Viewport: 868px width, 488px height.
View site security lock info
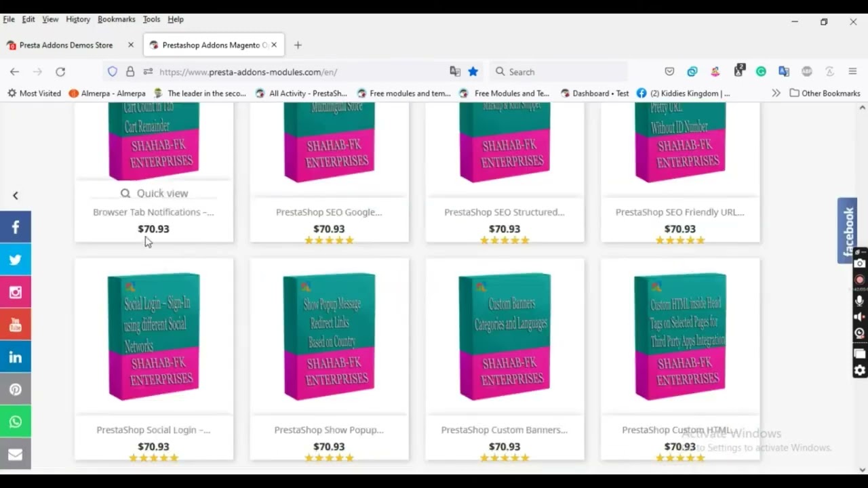(x=130, y=71)
